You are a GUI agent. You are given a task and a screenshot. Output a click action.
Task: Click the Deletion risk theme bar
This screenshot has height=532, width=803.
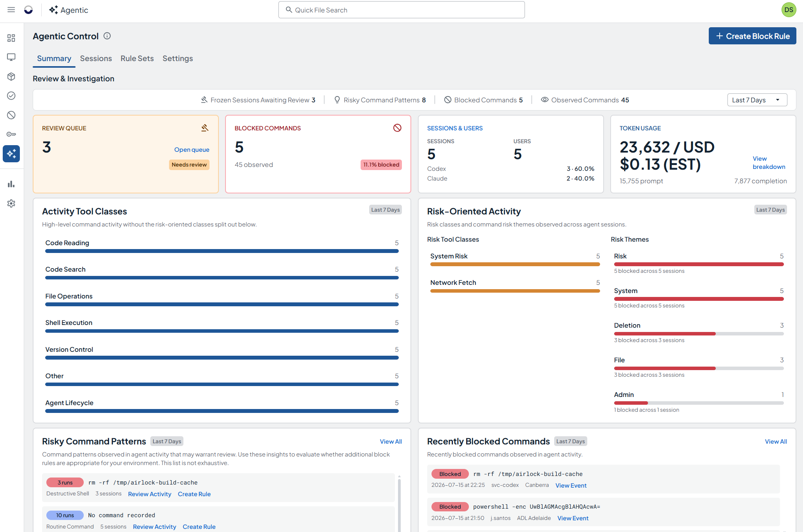point(699,334)
